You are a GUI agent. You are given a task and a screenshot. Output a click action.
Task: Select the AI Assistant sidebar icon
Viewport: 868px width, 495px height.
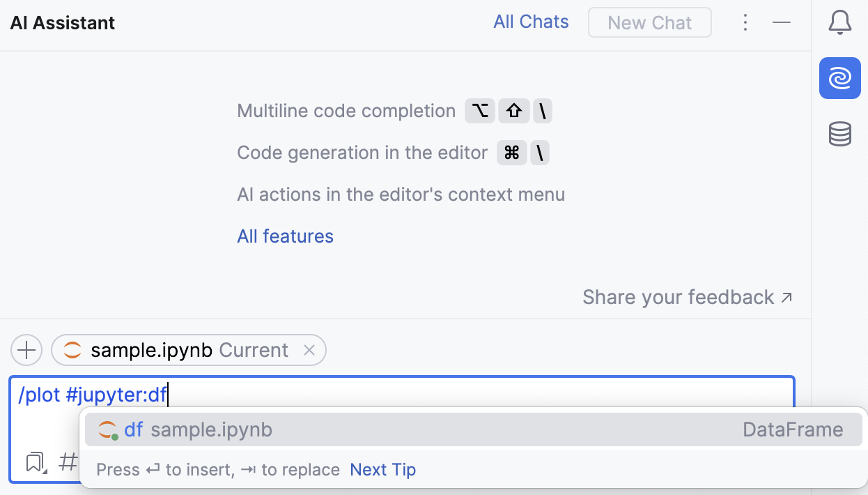pos(840,78)
